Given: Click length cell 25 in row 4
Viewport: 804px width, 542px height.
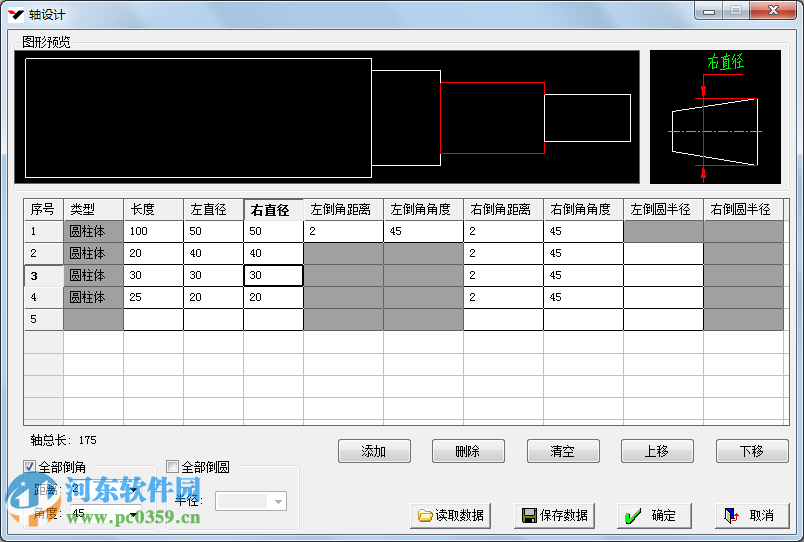Looking at the screenshot, I should 153,297.
